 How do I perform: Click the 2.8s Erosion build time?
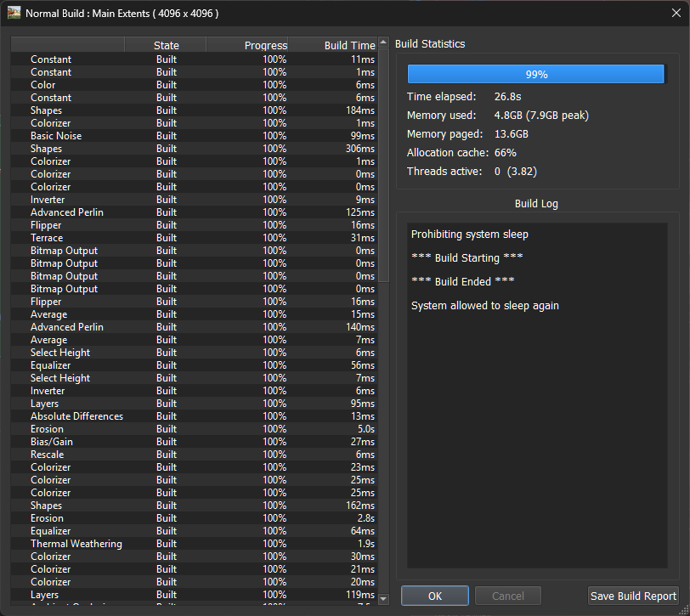[x=366, y=518]
